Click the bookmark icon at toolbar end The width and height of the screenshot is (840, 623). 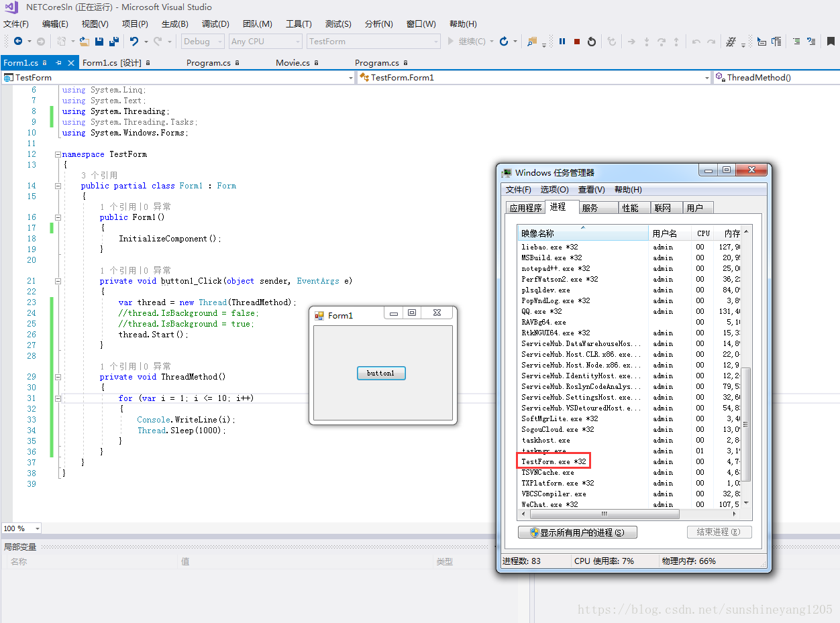coord(831,42)
